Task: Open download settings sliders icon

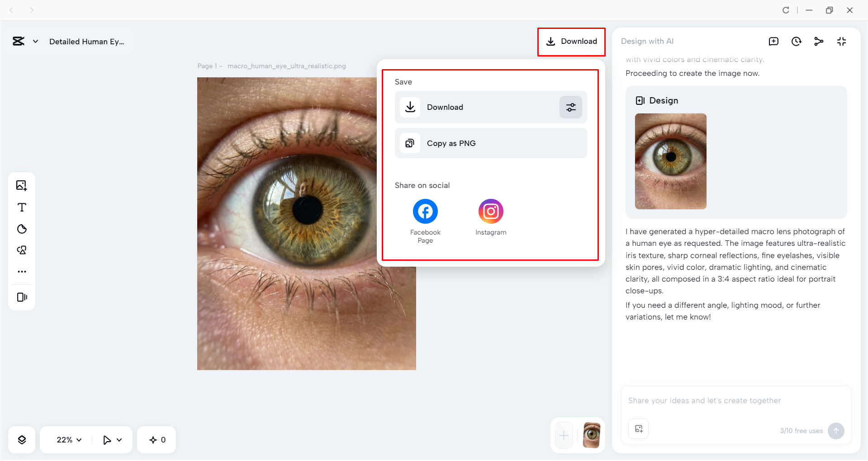Action: (x=571, y=107)
